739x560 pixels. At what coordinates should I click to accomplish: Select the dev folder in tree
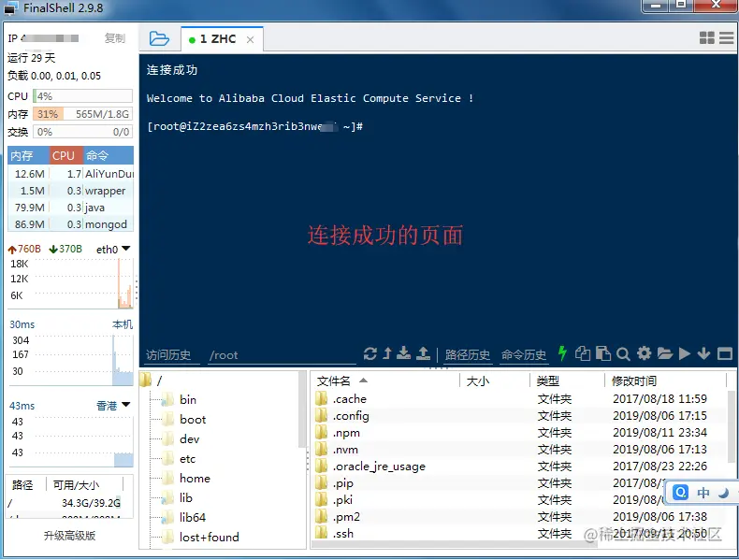tap(181, 439)
